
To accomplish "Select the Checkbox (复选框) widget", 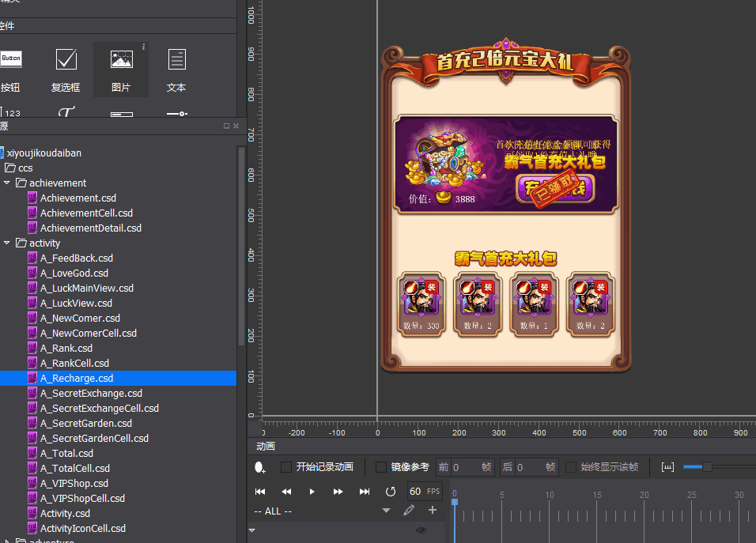I will (66, 68).
